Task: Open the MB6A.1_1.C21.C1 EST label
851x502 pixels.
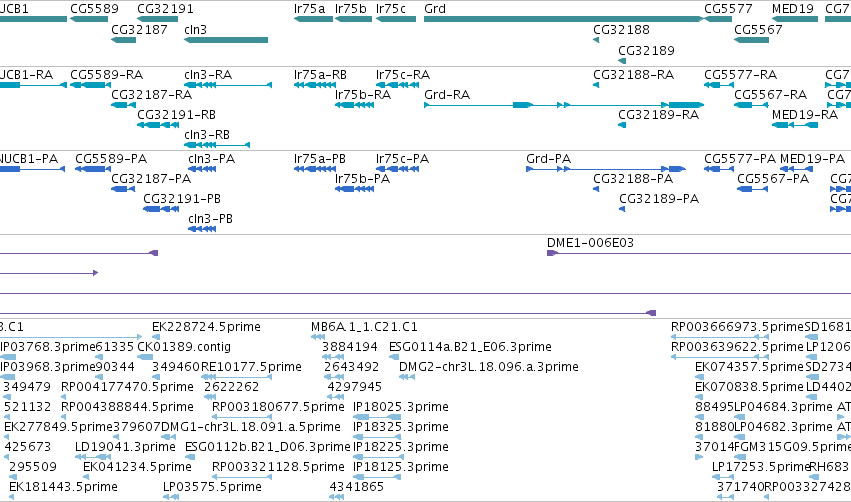Action: coord(364,327)
